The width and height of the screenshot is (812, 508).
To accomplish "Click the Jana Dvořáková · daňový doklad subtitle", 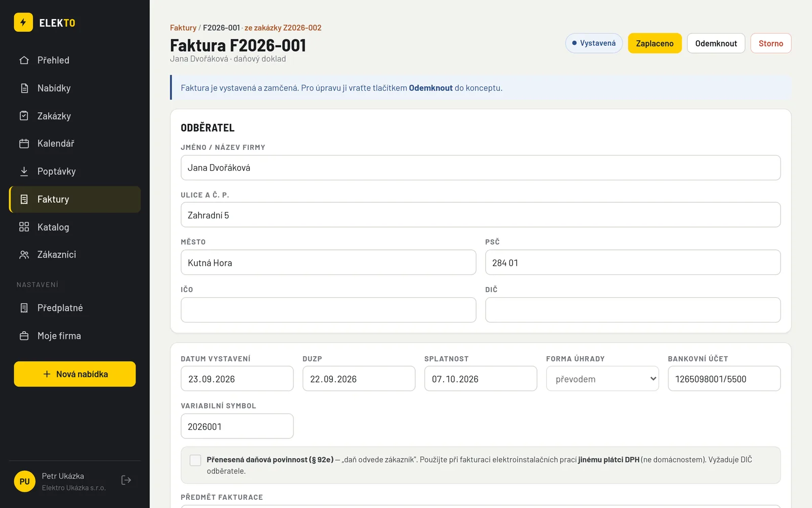I will [228, 59].
